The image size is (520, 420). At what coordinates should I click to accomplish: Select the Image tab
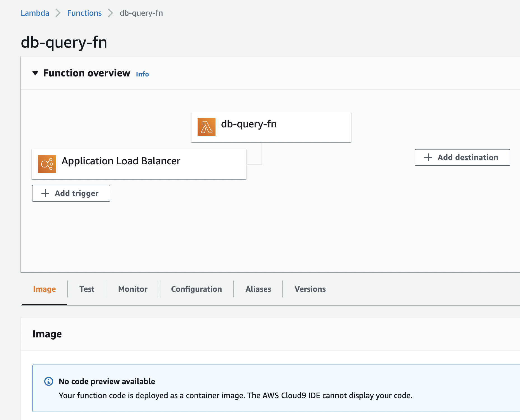pos(44,289)
